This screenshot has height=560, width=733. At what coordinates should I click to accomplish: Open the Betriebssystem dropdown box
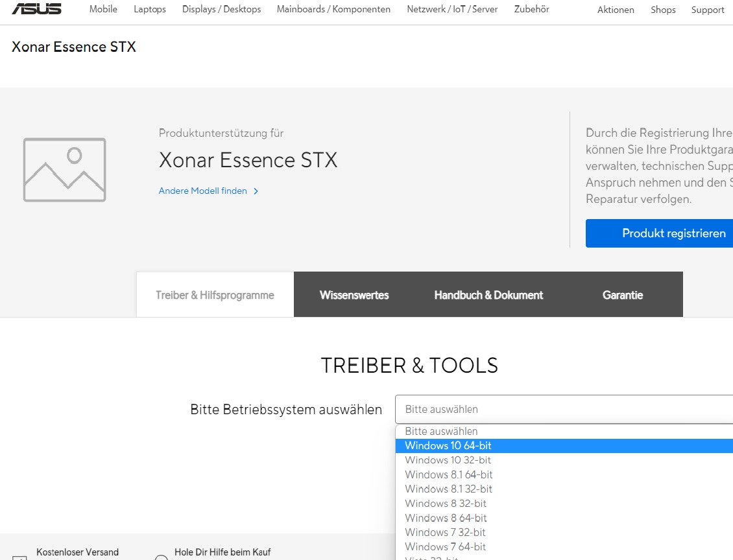[x=564, y=409]
